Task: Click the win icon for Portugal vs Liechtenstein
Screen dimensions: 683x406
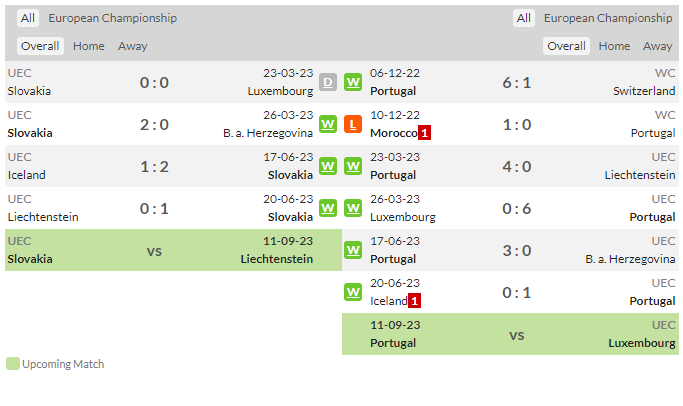Action: pos(353,166)
